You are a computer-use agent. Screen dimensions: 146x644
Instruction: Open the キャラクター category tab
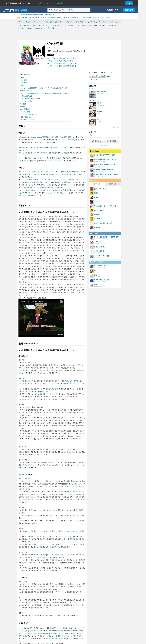(89, 22)
